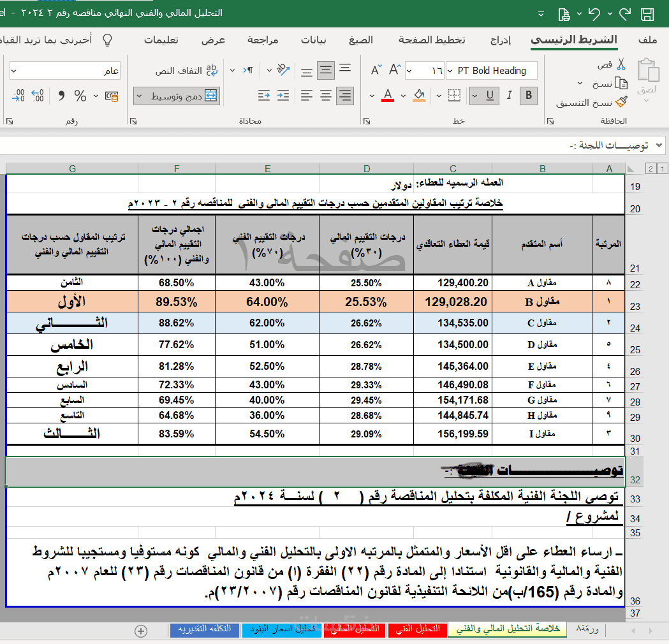Screen dimensions: 669x644
Task: Click the new file icon in quick access toolbar
Action: click(564, 15)
